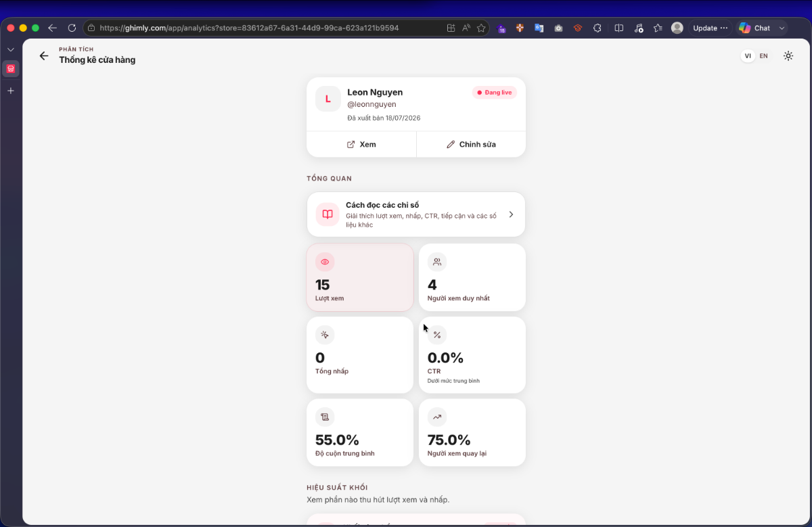Select the pinned red store tab in sidebar
The image size is (812, 527).
click(11, 69)
